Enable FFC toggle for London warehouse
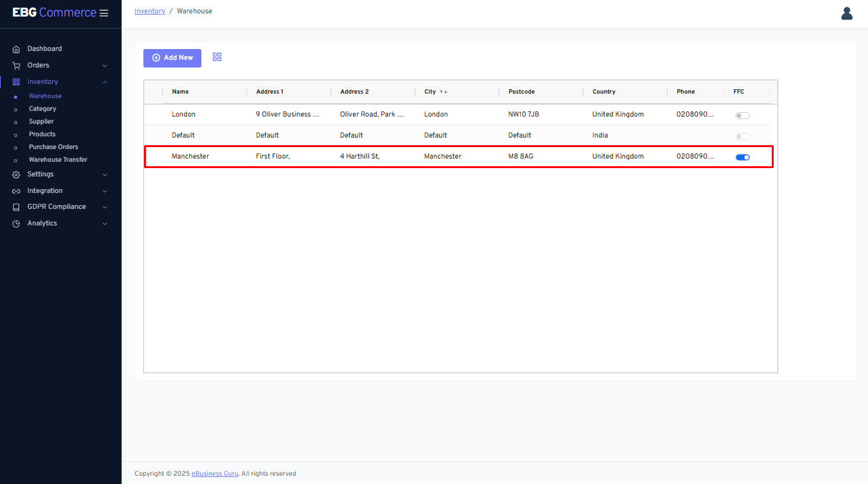Viewport: 868px width, 484px height. [742, 115]
